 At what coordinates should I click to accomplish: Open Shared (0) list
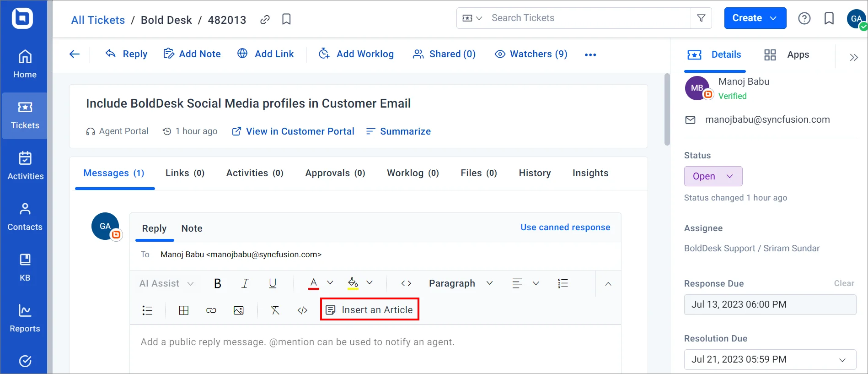[444, 54]
